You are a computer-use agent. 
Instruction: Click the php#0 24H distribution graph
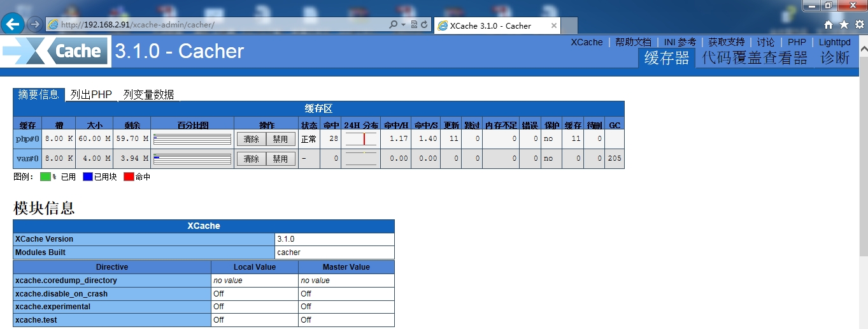tap(361, 139)
